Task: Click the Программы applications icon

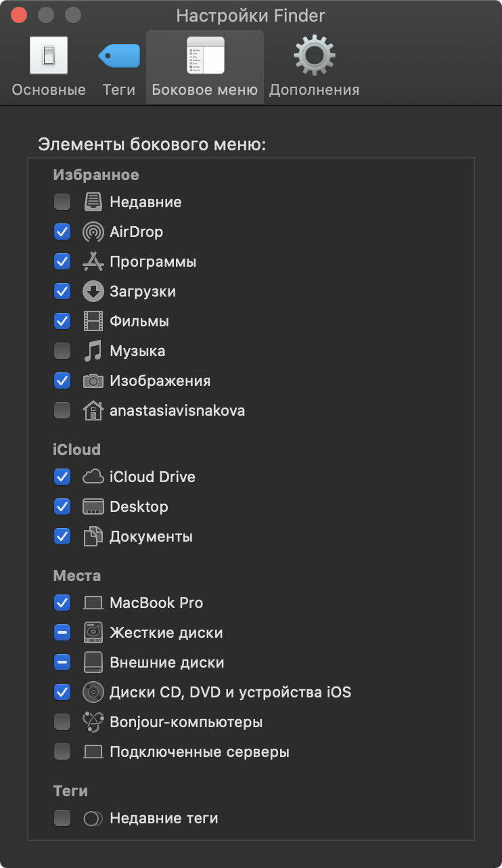Action: coord(93,262)
